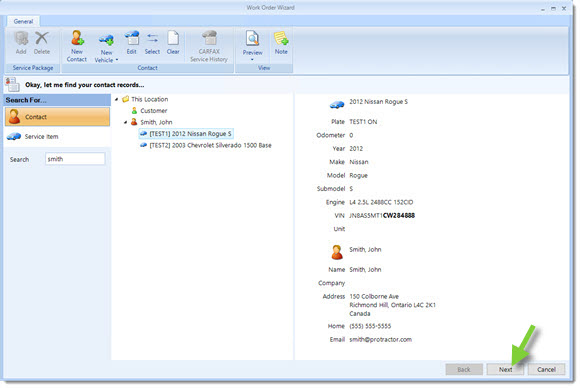
Task: Click the phone number (555) 555-5555
Action: (x=370, y=326)
